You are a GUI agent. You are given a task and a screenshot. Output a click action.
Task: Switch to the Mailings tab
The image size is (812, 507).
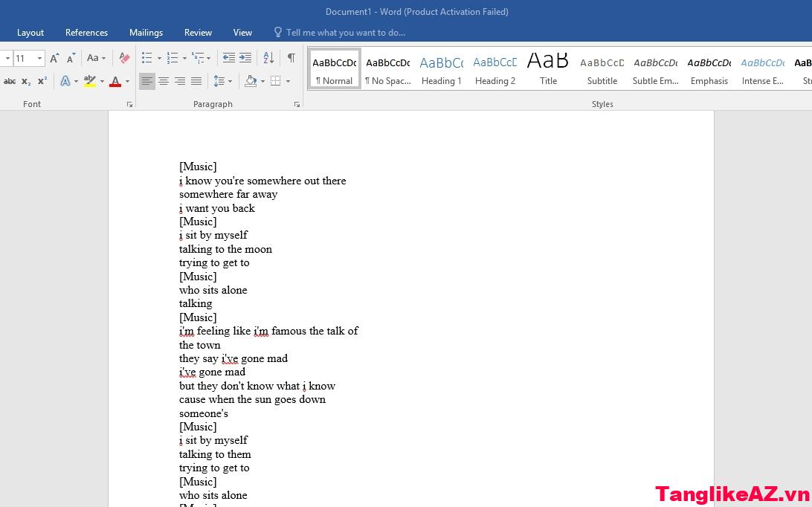click(146, 33)
